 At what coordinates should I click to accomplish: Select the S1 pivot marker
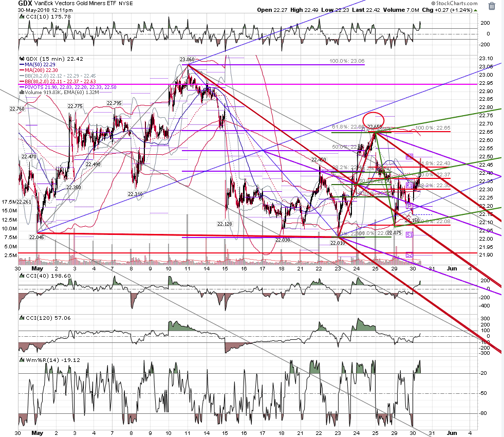[409, 235]
